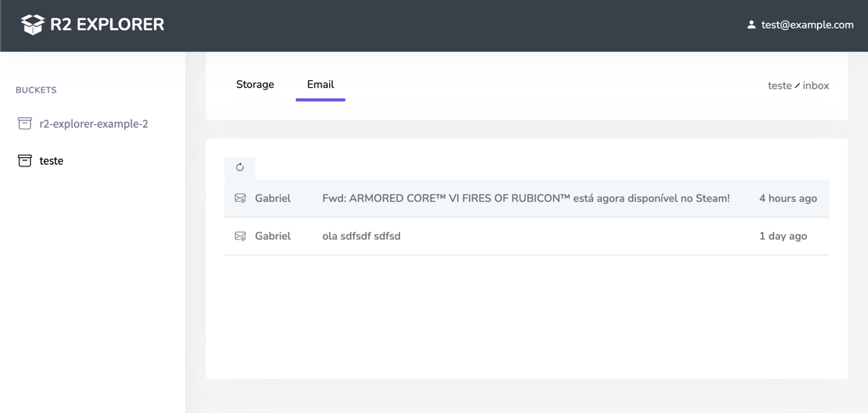Click the envelope icon on ARMORED CORE email
Image resolution: width=868 pixels, height=413 pixels.
(x=241, y=198)
